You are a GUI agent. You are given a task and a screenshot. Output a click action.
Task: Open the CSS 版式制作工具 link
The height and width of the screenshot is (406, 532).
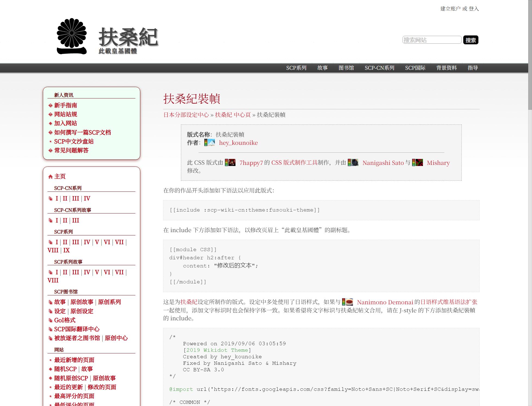(294, 163)
